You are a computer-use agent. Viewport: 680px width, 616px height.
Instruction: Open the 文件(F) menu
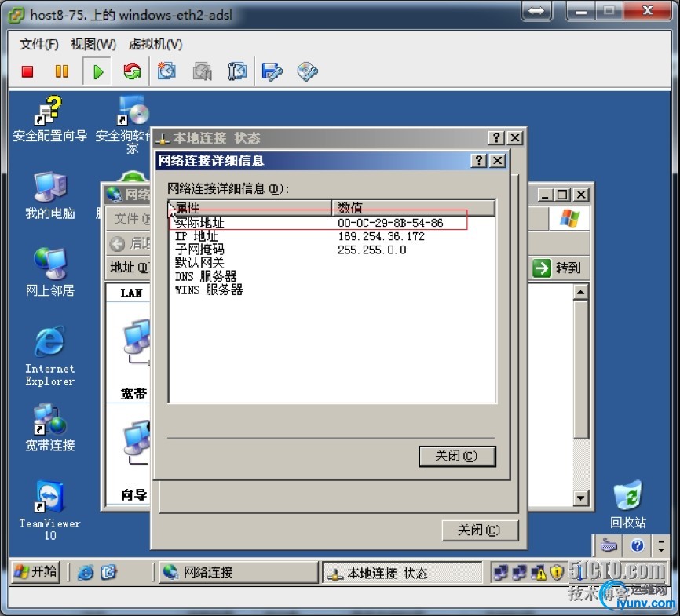[38, 44]
